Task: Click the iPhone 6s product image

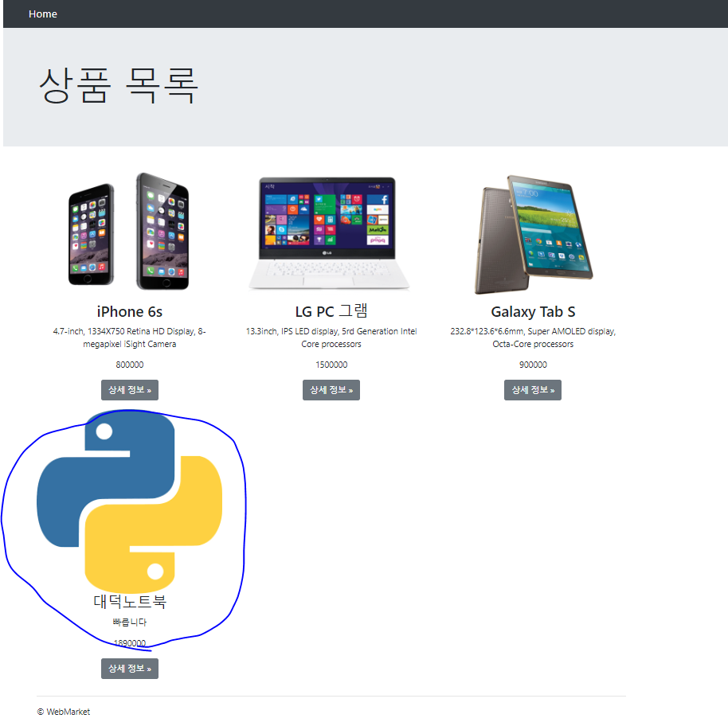Action: pos(130,232)
